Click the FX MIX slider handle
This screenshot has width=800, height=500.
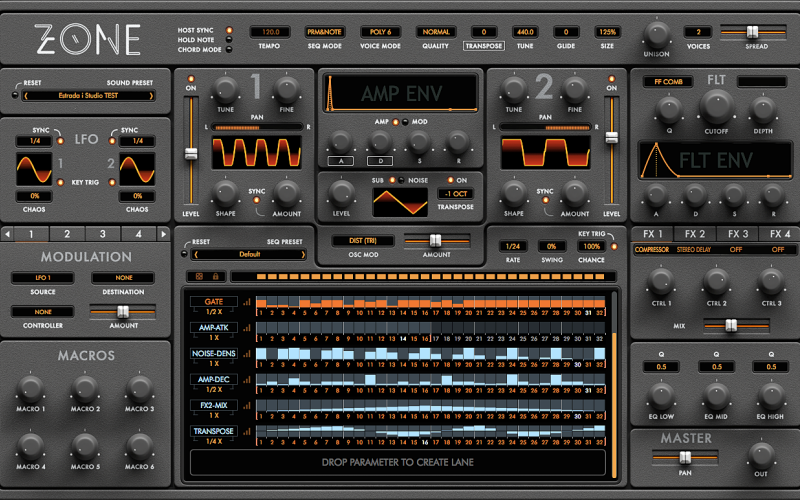[731, 325]
